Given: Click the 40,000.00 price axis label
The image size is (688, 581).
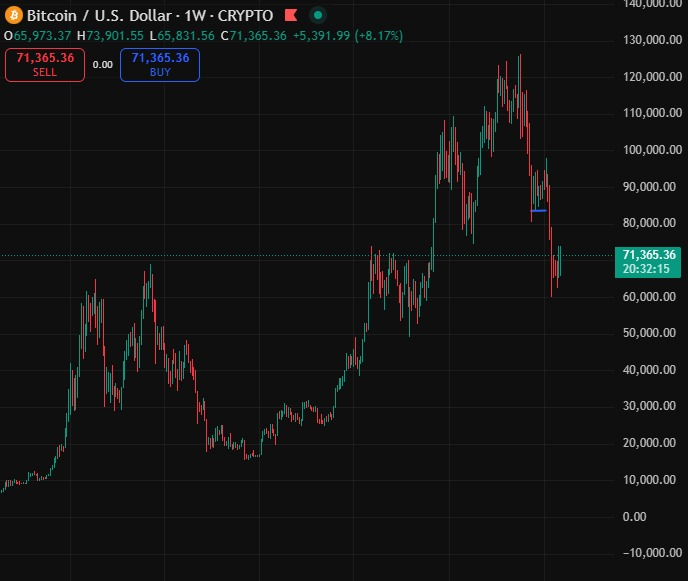Looking at the screenshot, I should pos(649,370).
